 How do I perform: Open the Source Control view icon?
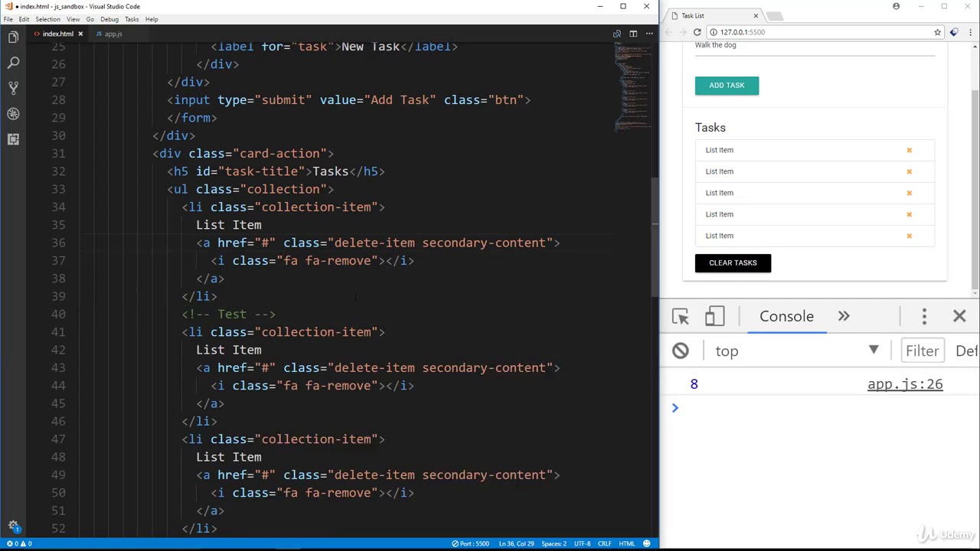pyautogui.click(x=13, y=88)
